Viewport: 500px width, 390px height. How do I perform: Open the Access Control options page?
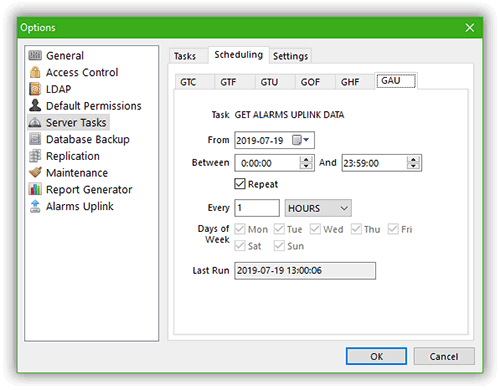[x=82, y=72]
